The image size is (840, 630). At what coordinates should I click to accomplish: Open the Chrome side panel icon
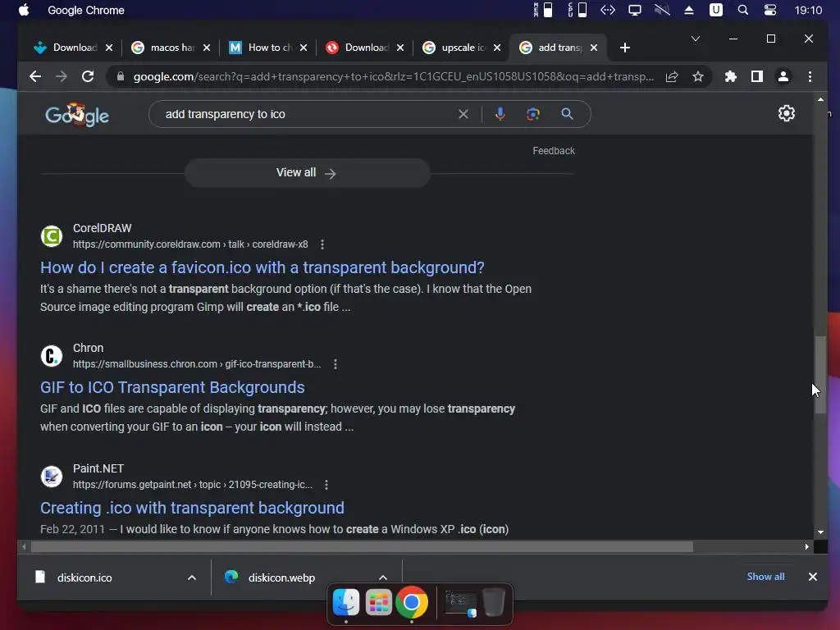pos(757,76)
